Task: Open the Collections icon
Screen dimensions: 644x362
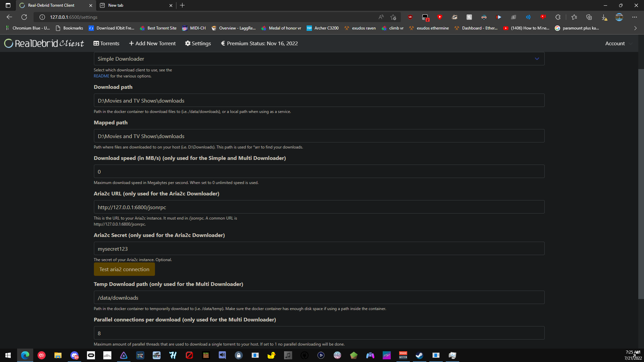Action: pyautogui.click(x=589, y=17)
